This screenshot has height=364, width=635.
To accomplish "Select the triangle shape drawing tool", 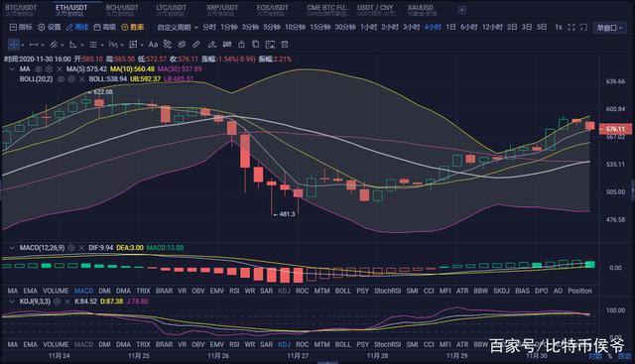I will pos(72,44).
